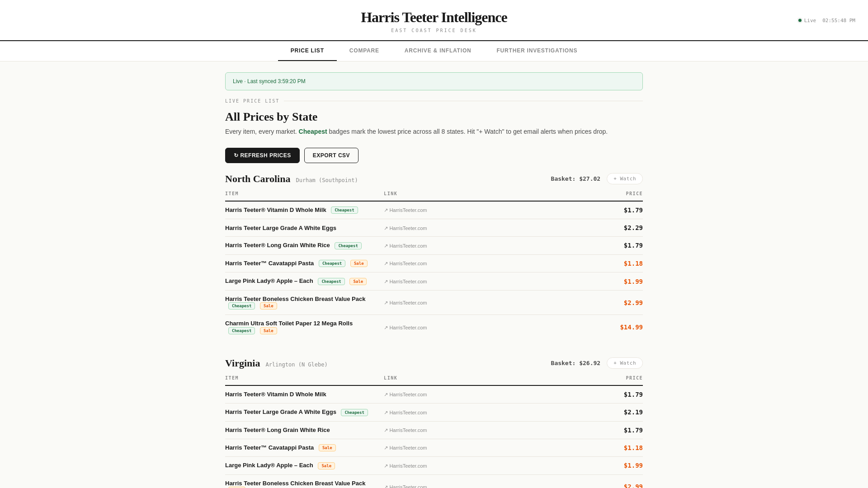Viewport: 868px width, 488px height.
Task: Open the Archive & Inflation tab
Action: click(438, 51)
